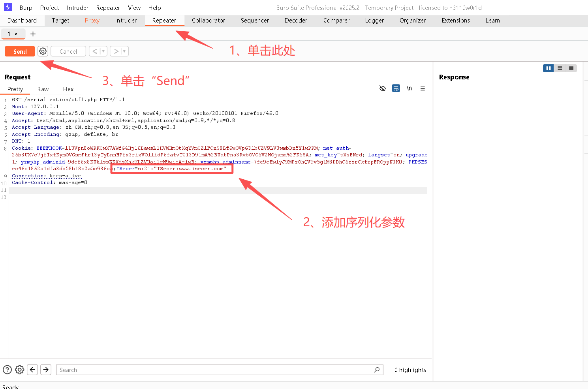
Task: Close Repeater tab 1 with x
Action: click(16, 34)
